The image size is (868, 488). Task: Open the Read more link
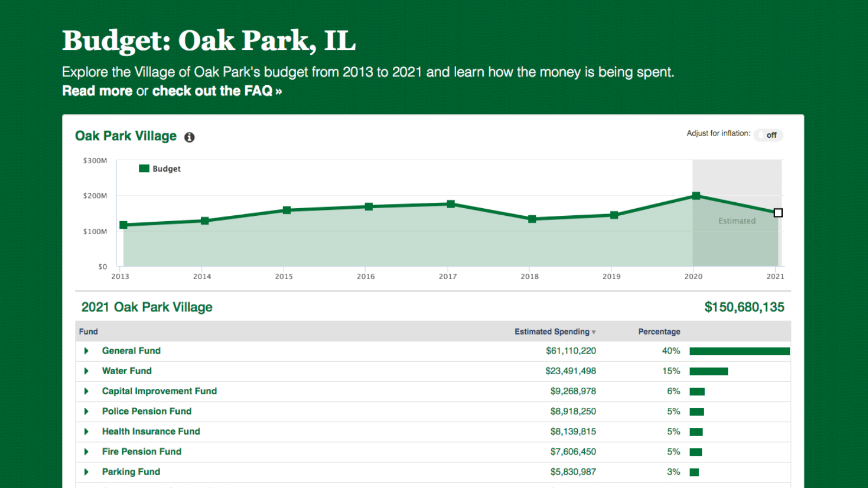(97, 91)
